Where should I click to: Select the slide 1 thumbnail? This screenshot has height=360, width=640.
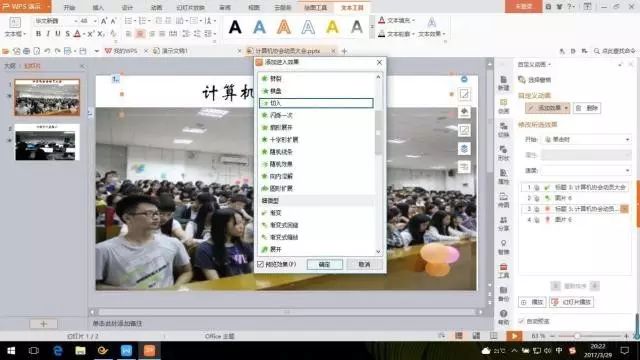coord(47,98)
